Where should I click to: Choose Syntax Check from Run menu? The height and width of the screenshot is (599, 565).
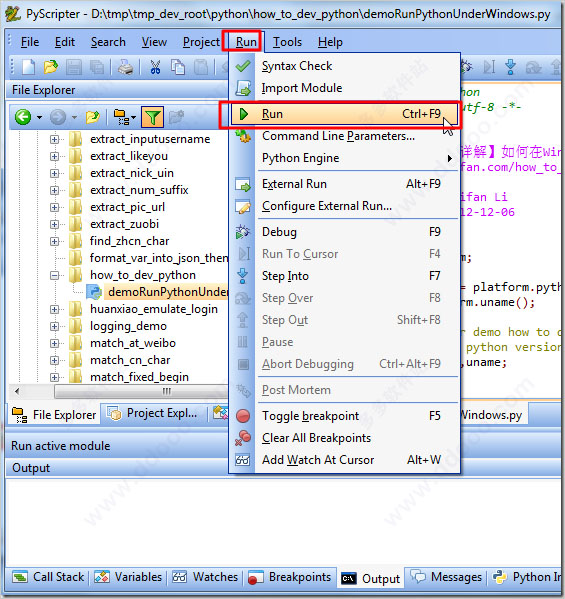(344, 66)
